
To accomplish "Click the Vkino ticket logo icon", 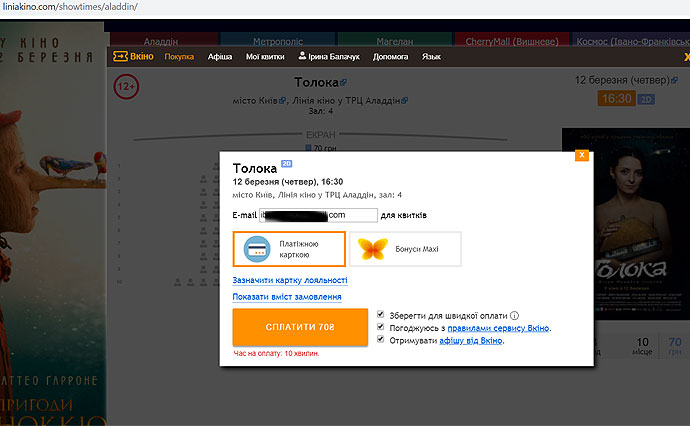I will (120, 57).
